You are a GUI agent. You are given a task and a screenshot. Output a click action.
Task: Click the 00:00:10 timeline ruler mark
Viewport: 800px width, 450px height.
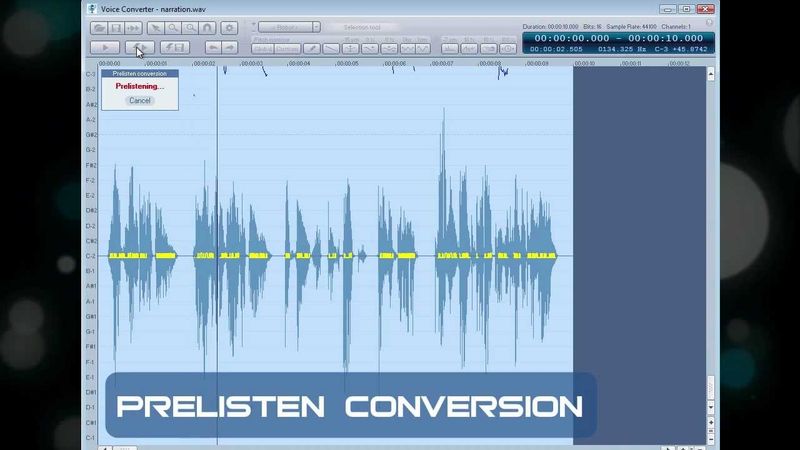click(x=584, y=64)
